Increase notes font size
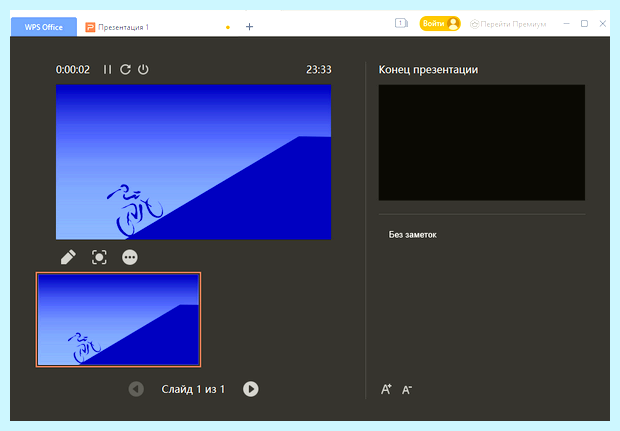620x431 pixels. tap(386, 389)
